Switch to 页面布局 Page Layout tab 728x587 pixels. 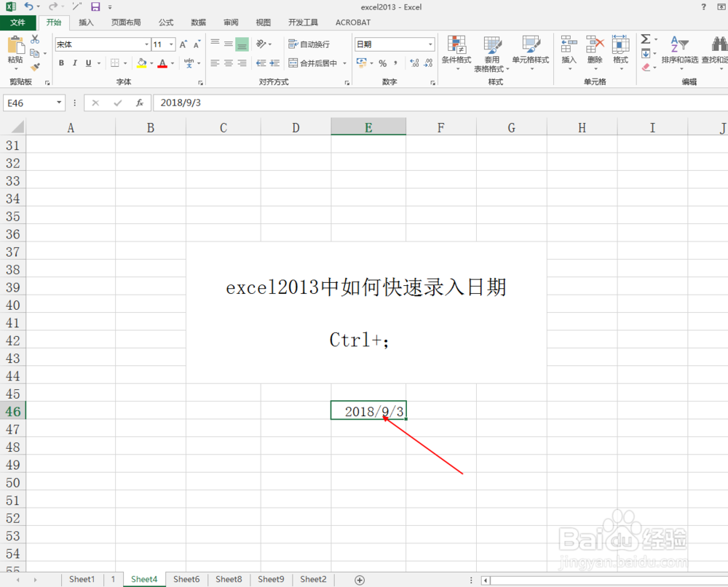tap(126, 23)
